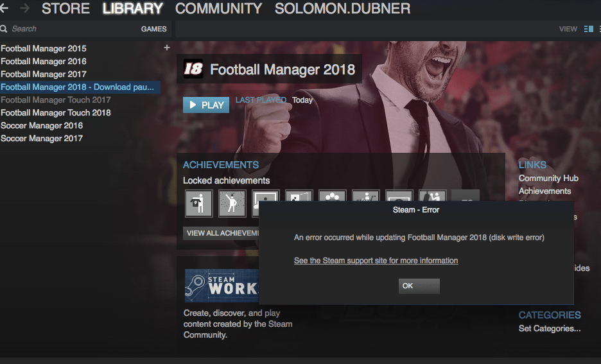
Task: Play Football Manager 2018
Action: click(206, 105)
